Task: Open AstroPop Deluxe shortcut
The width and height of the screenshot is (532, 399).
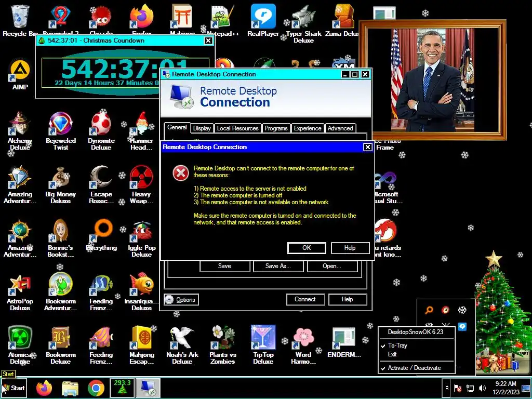Action: (20, 291)
